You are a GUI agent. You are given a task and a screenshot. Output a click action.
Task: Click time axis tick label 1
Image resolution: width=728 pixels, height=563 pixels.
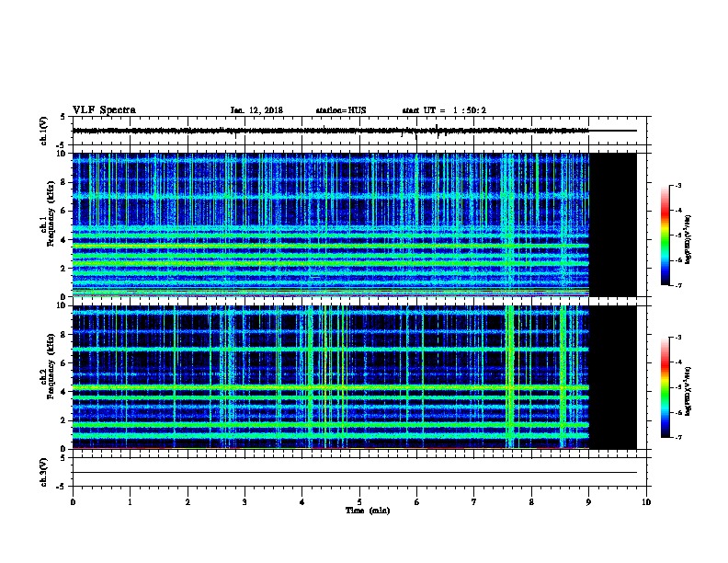130,501
